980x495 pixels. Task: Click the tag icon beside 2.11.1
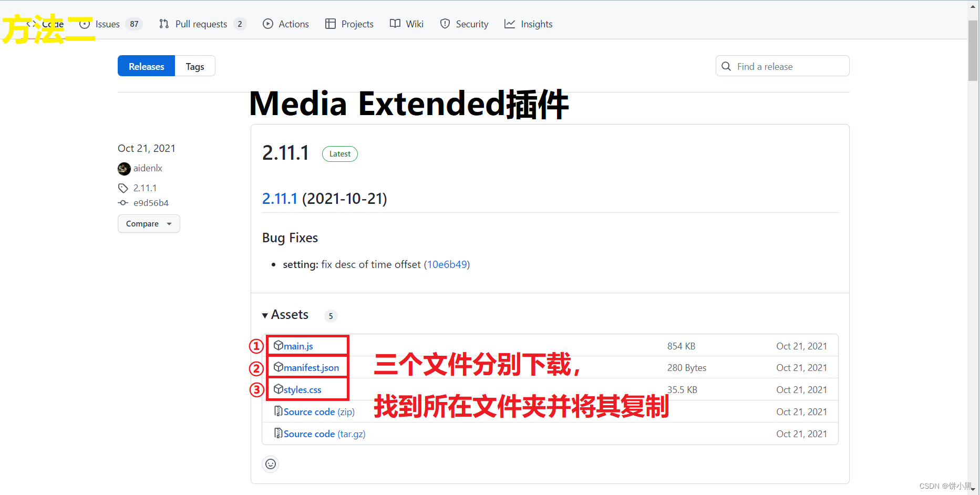[x=123, y=188]
